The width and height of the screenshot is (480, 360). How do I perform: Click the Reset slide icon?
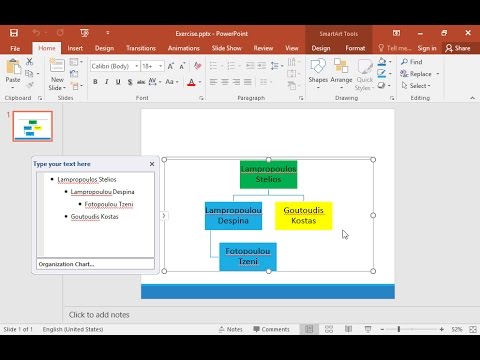(x=74, y=74)
